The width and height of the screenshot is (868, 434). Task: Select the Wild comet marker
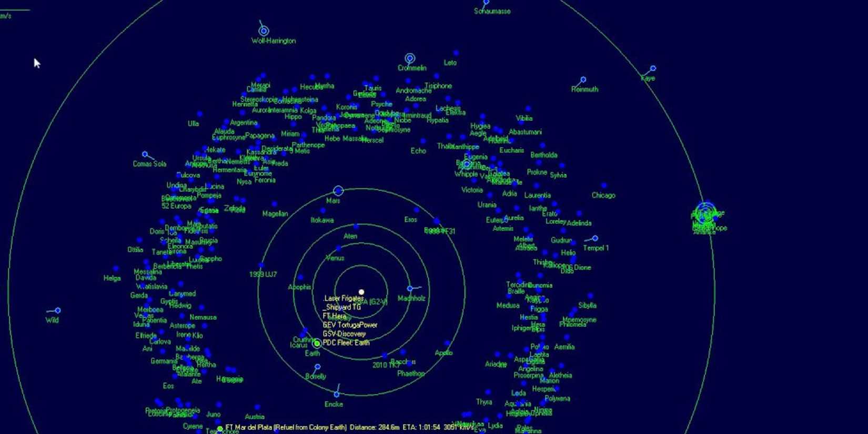click(58, 311)
